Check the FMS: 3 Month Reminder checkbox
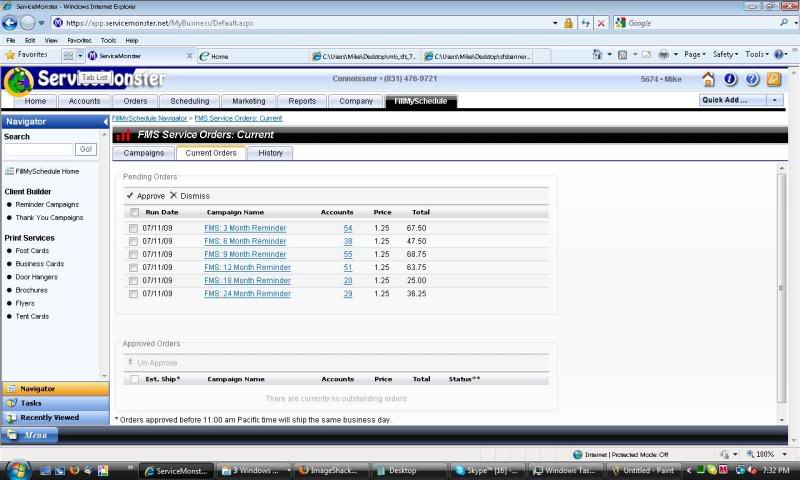 pos(134,229)
